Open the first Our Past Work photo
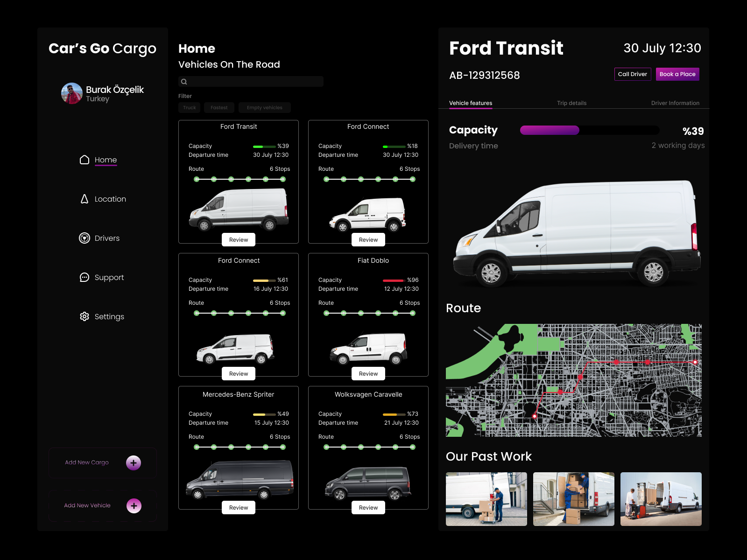The height and width of the screenshot is (560, 747). pos(486,499)
